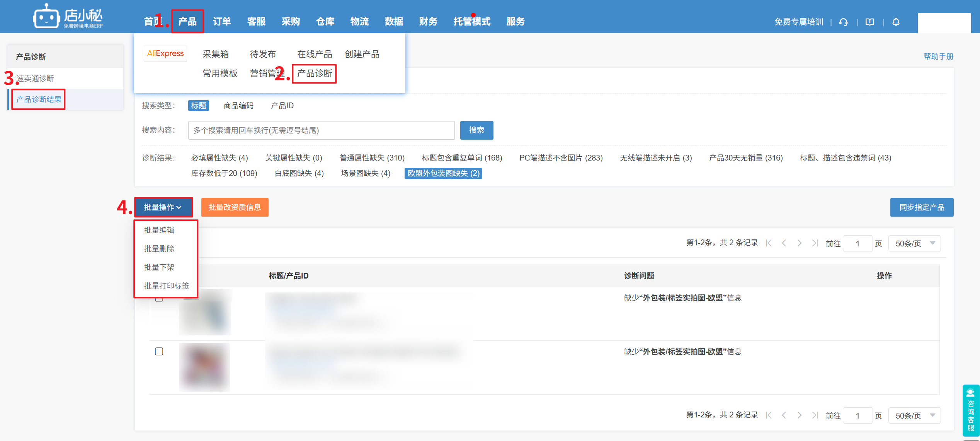Open the 订单 top menu

click(222, 22)
